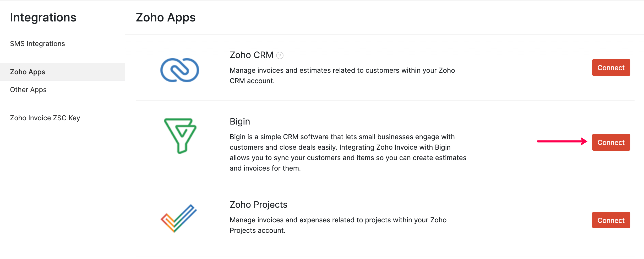Click the Zoho CRM description text
This screenshot has width=644, height=259.
342,76
